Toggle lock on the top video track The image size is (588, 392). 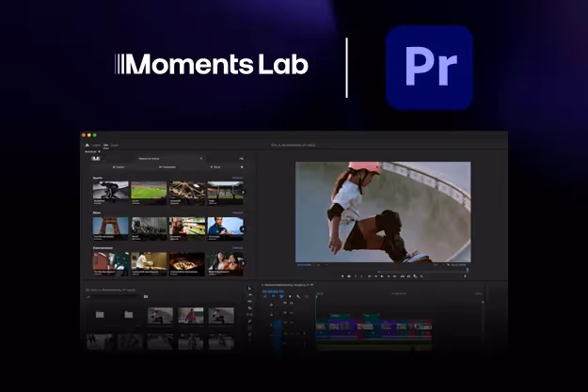[x=272, y=305]
